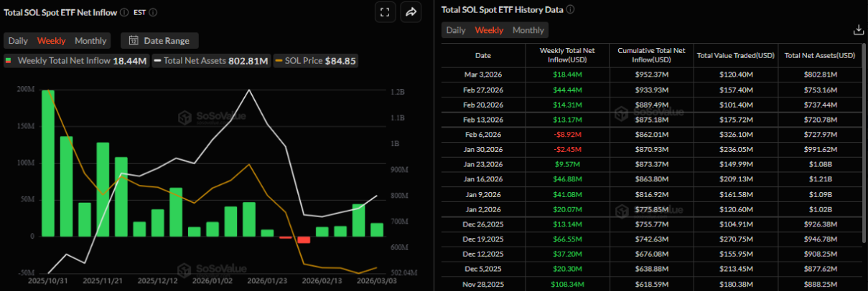The width and height of the screenshot is (868, 291).
Task: Click the calendar icon in Date Range
Action: [133, 41]
